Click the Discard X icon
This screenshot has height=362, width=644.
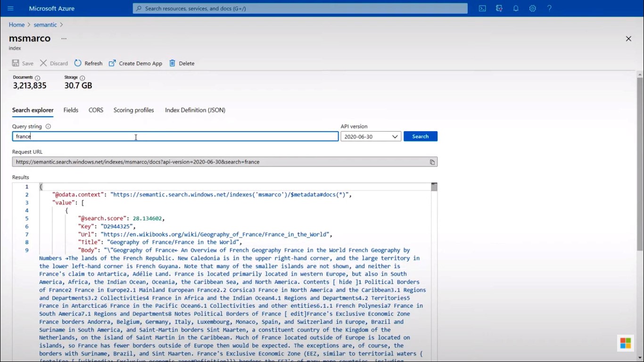click(43, 63)
